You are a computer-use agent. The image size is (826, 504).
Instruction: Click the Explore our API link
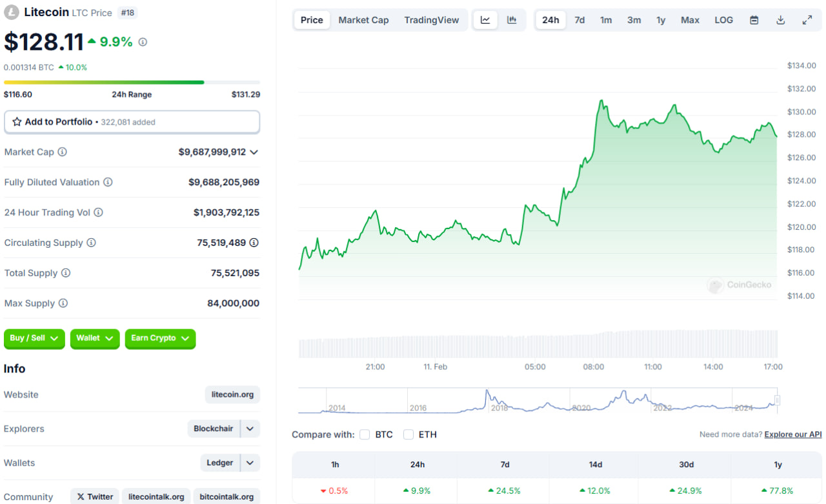[x=793, y=435]
